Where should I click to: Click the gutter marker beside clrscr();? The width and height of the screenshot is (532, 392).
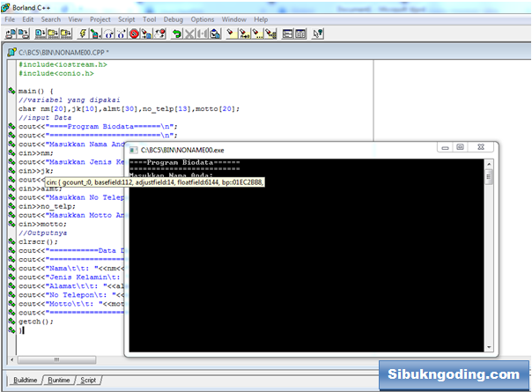coord(11,241)
